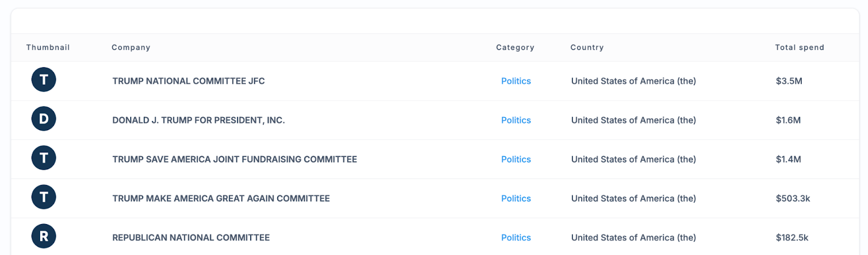The width and height of the screenshot is (868, 255).
Task: Click the Country column header
Action: point(587,47)
